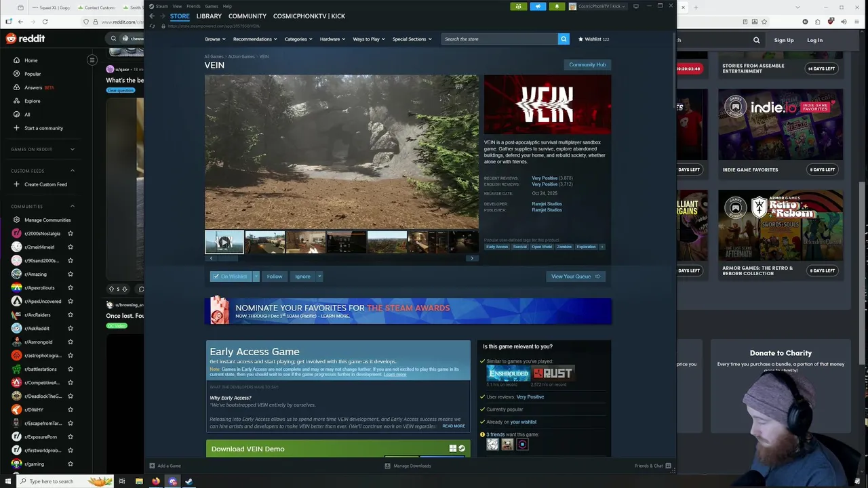
Task: Collapse Reddit Communities section
Action: 73,206
